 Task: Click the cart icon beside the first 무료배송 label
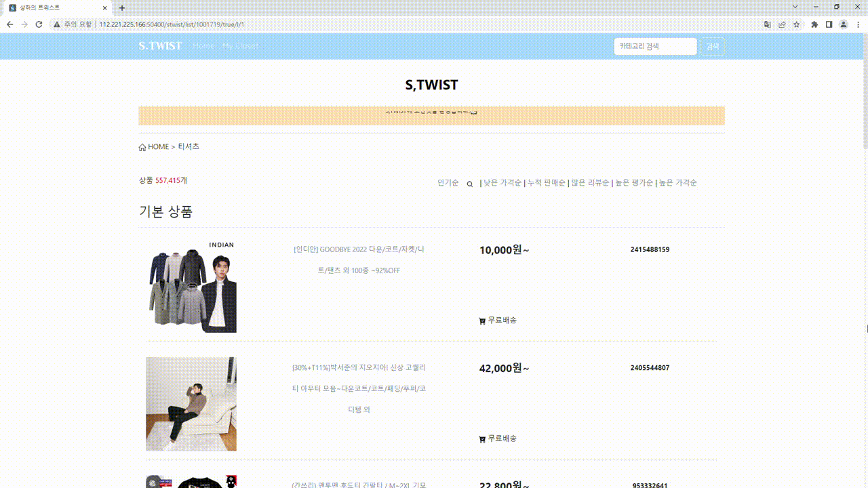pyautogui.click(x=481, y=320)
